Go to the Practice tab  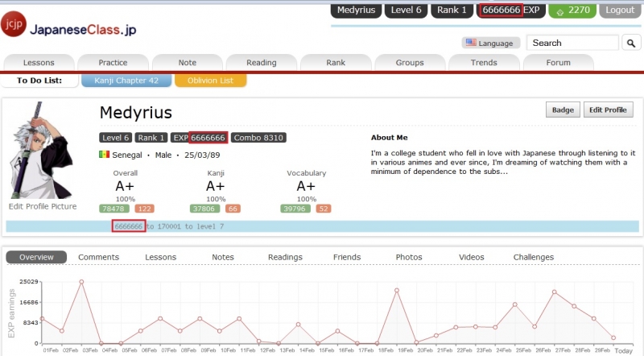tap(113, 62)
